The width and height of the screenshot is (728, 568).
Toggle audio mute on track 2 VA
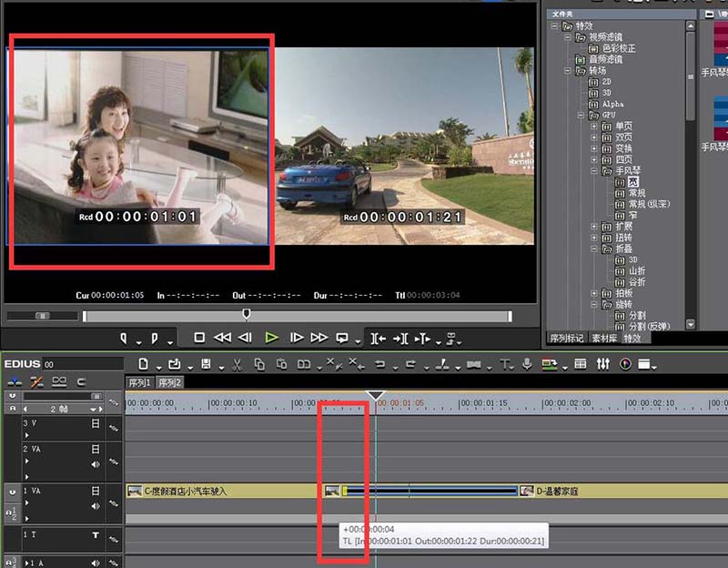pos(96,463)
